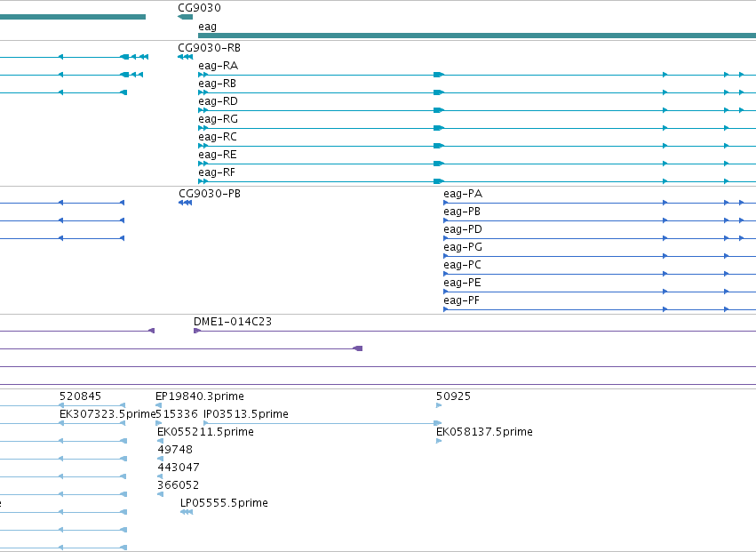This screenshot has width=756, height=552.
Task: Click the CG9030-RB exon arrows glyph
Action: pyautogui.click(x=185, y=57)
